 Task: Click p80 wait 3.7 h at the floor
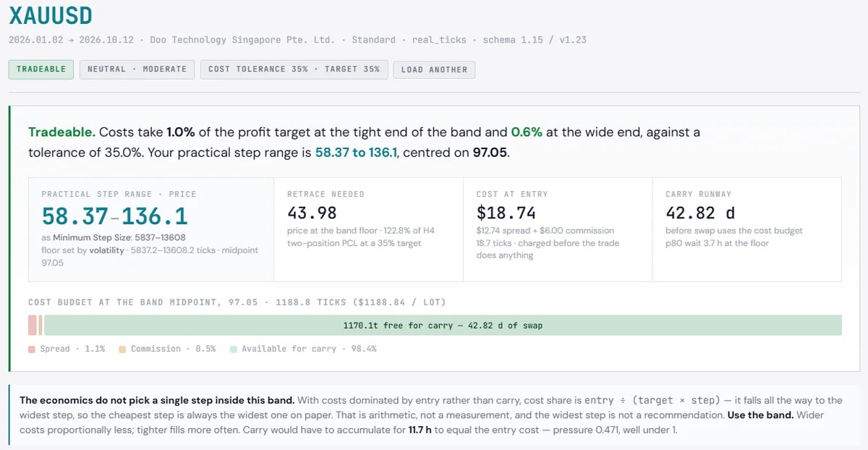coord(717,243)
